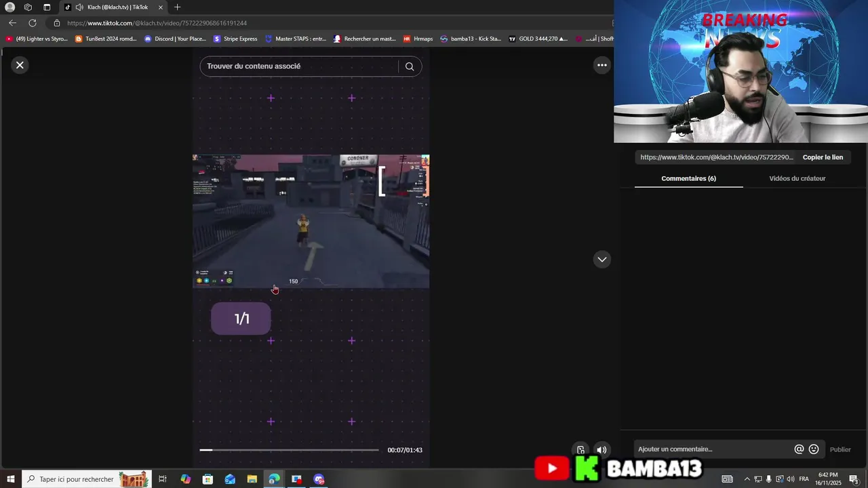Click the auto-scroll icon beside volume
The image size is (868, 488).
(x=580, y=450)
